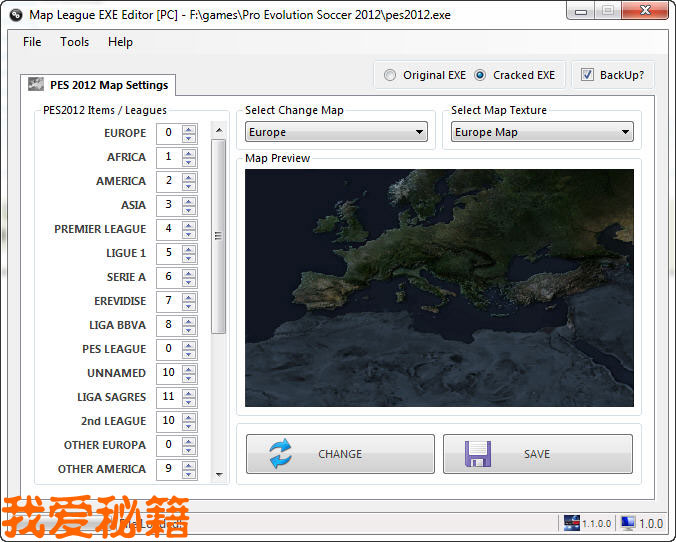The image size is (676, 542).
Task: Increase the EUROPE value with up arrow
Action: pyautogui.click(x=190, y=129)
